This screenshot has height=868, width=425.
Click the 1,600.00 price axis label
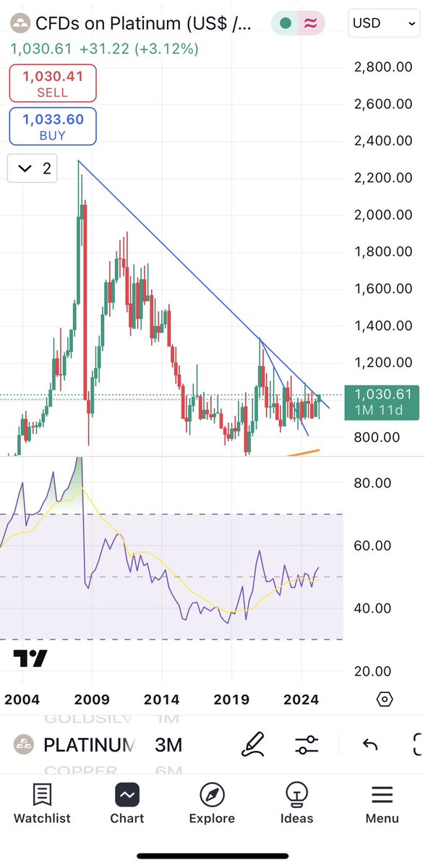pyautogui.click(x=383, y=289)
